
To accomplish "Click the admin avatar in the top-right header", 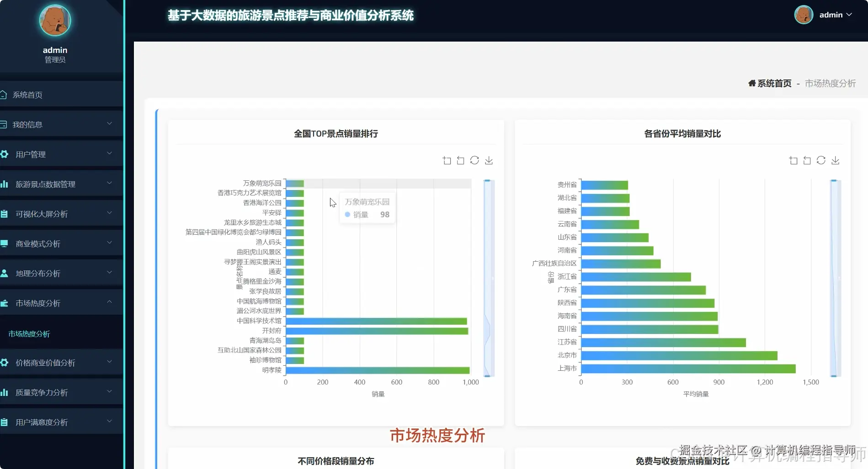I will click(804, 15).
